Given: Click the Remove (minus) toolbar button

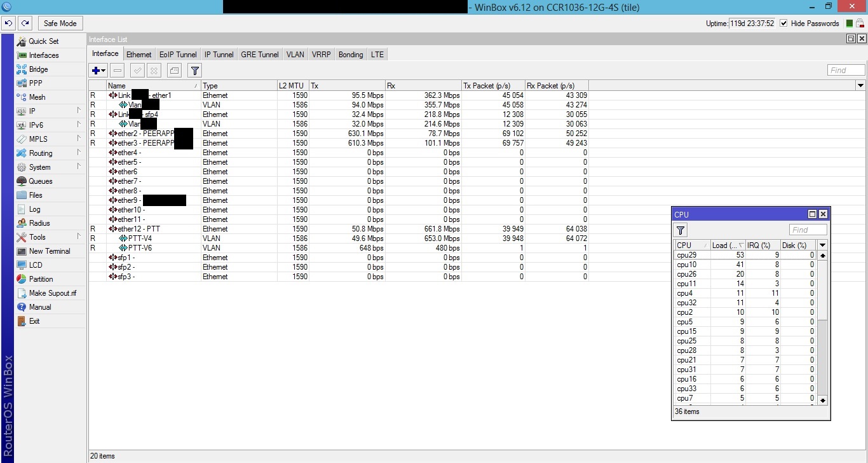Looking at the screenshot, I should click(118, 71).
